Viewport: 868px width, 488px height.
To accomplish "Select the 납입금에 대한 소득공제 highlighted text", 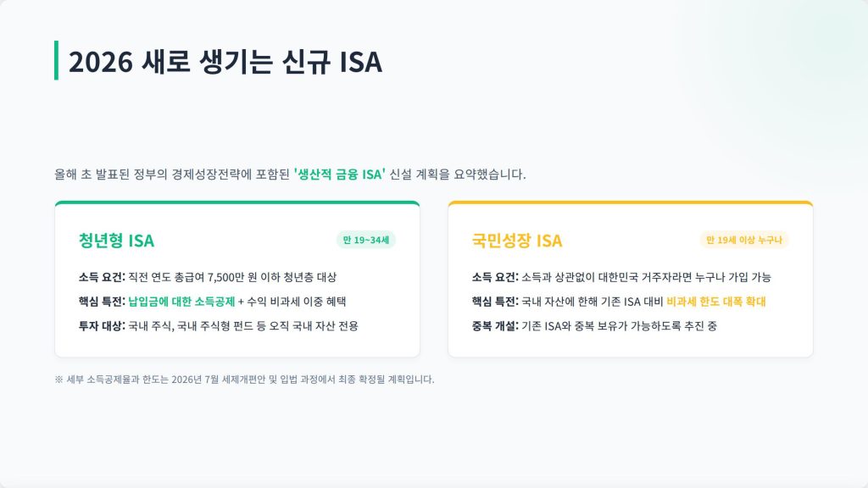I will tap(181, 302).
